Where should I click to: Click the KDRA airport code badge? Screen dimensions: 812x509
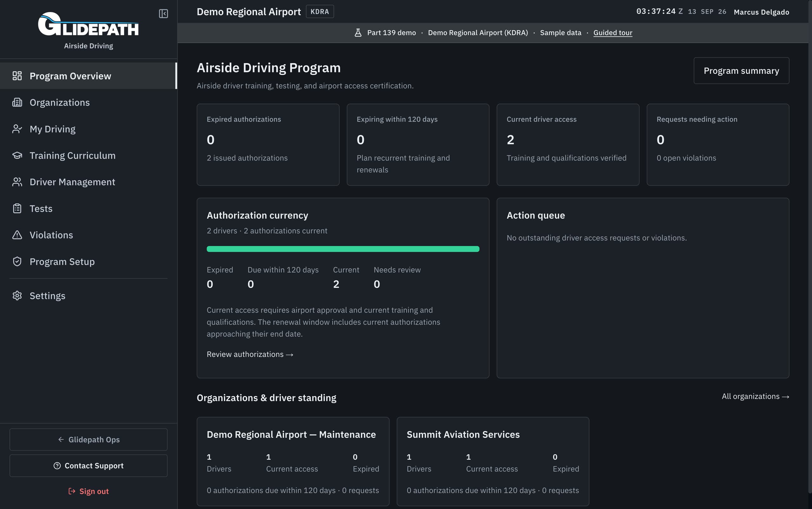coord(319,11)
